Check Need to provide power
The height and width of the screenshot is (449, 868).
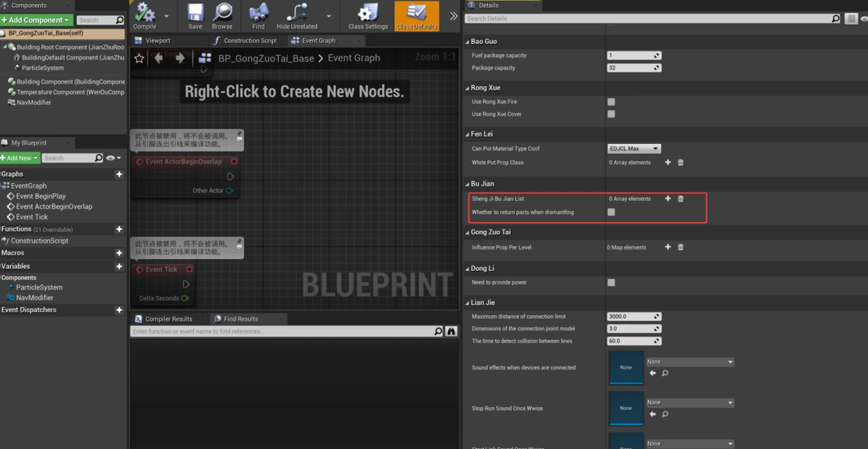tap(611, 282)
